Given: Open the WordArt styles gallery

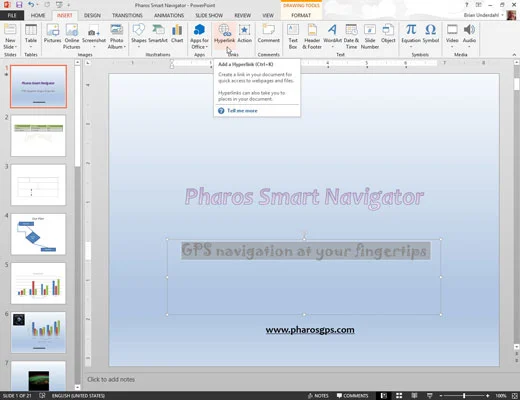Looking at the screenshot, I should point(332,35).
